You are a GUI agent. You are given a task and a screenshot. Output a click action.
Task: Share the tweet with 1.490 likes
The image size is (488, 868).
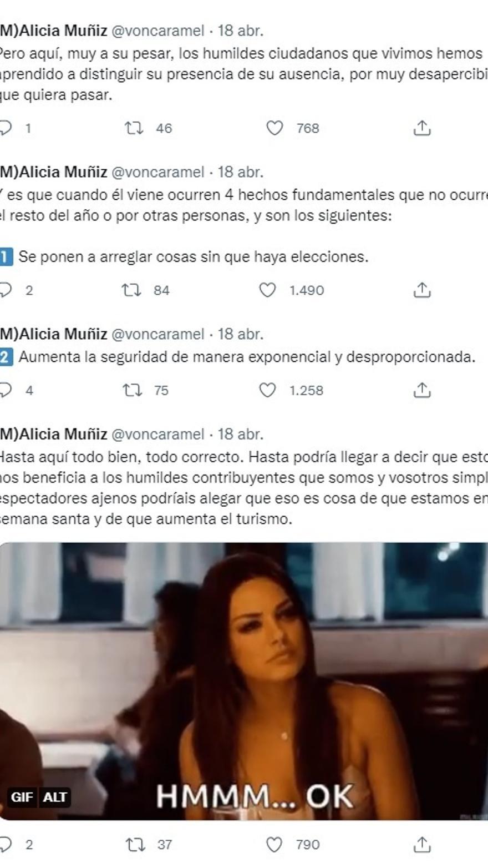(422, 290)
